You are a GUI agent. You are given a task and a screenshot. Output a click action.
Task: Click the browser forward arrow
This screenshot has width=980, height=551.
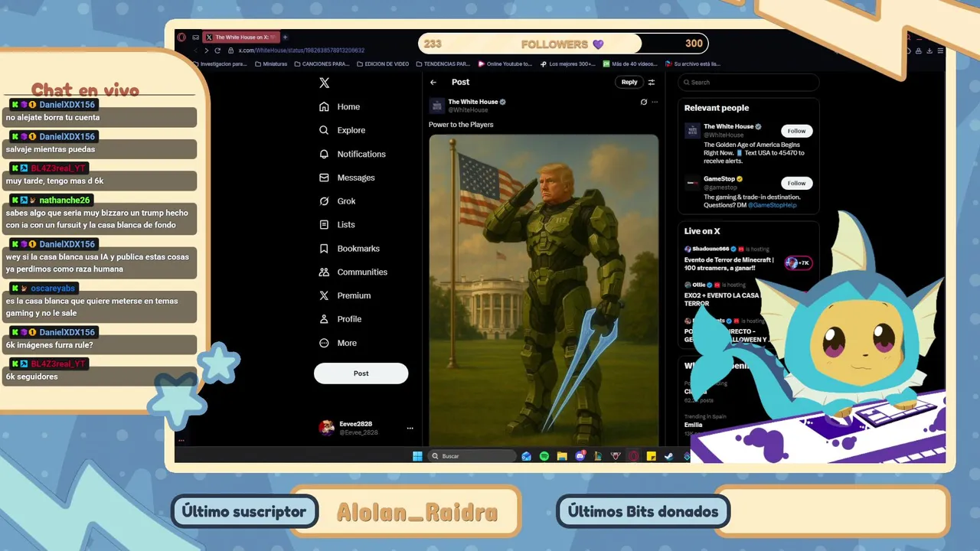point(206,51)
